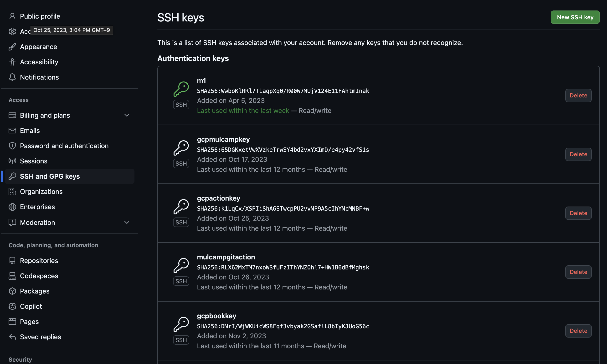Click the Authentication keys heading
607x364 pixels.
(x=193, y=58)
